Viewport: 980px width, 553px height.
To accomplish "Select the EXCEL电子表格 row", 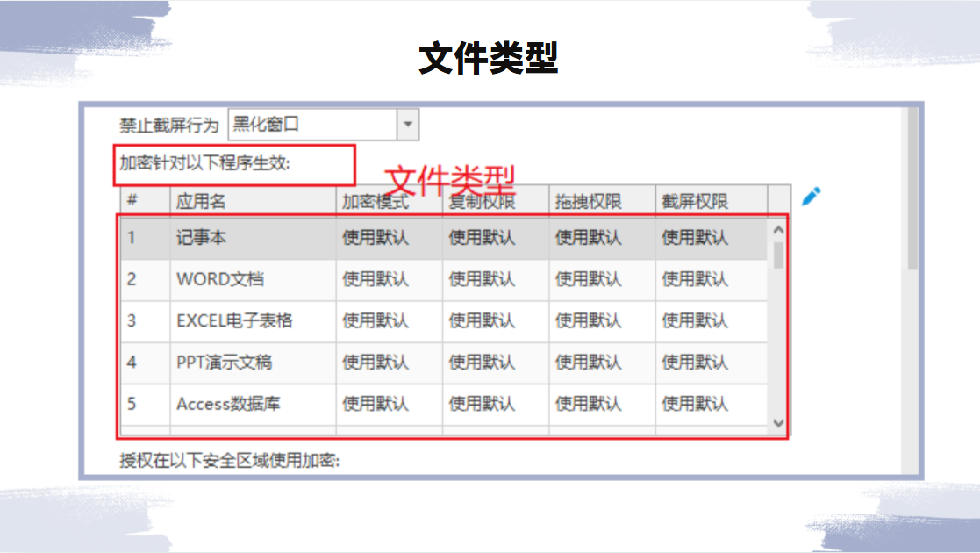I will 444,321.
